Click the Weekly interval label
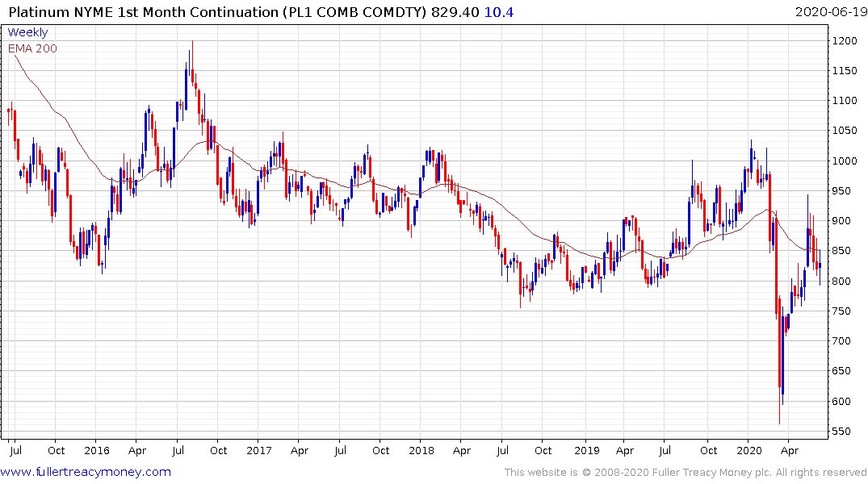This screenshot has height=484, width=868. [x=27, y=32]
